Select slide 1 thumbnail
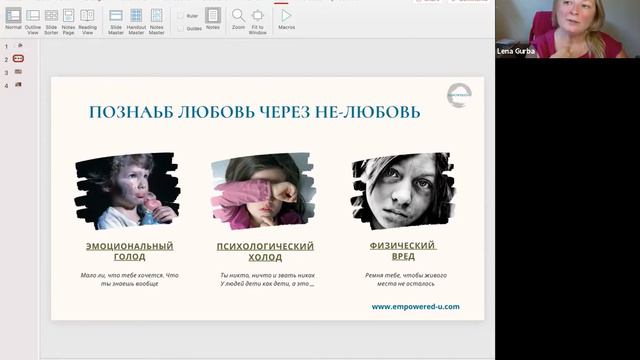 click(19, 45)
